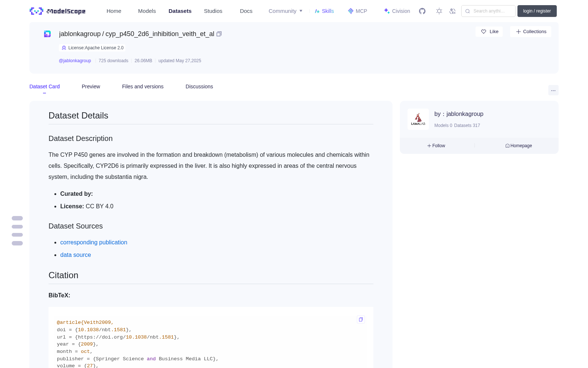
Task: Open the GitHub icon link
Action: tap(422, 11)
